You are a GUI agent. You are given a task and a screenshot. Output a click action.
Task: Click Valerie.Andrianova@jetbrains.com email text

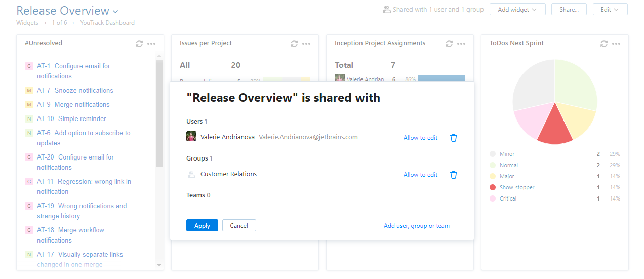coord(308,137)
